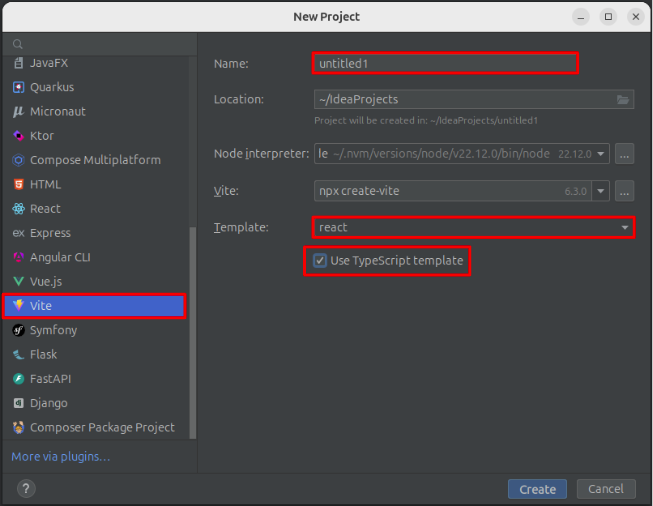Click the Symfony logo icon
653x506 pixels.
pos(18,330)
